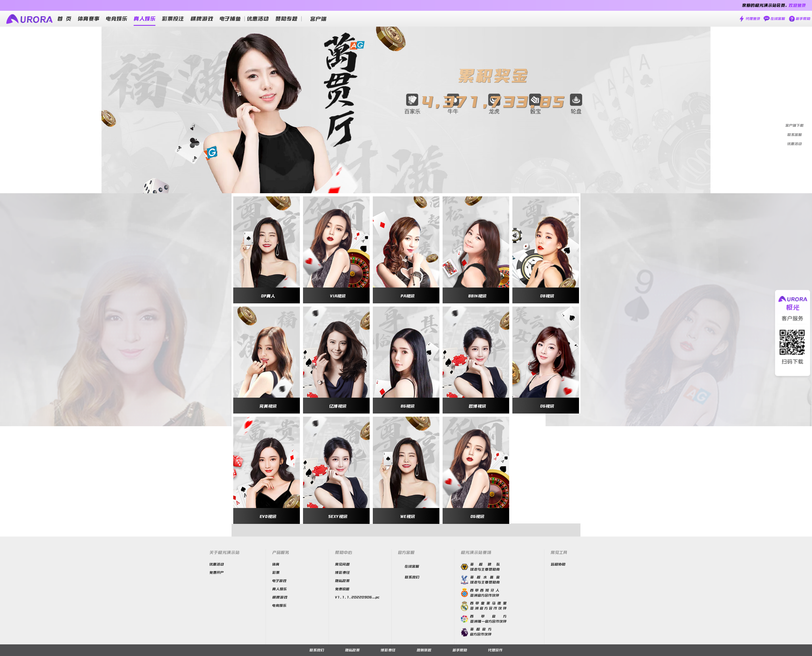This screenshot has height=656, width=812.
Task: Switch to the 棋牌游戏 navigation tab
Action: 202,19
